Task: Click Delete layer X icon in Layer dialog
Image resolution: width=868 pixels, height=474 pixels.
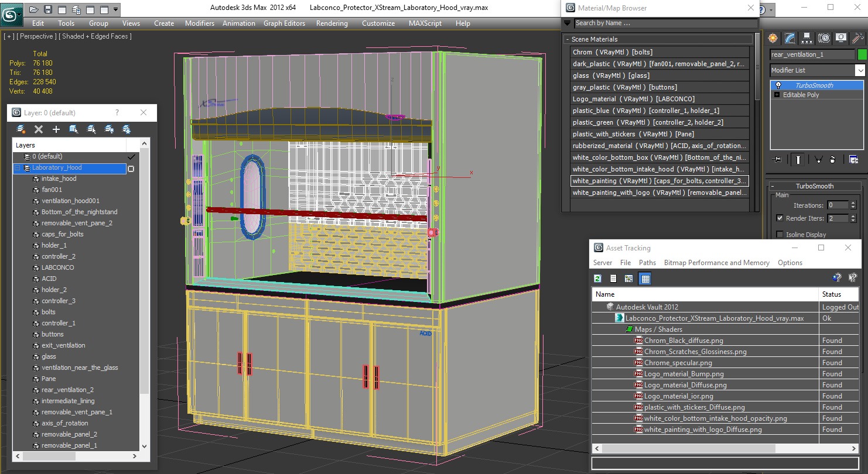Action: tap(39, 129)
